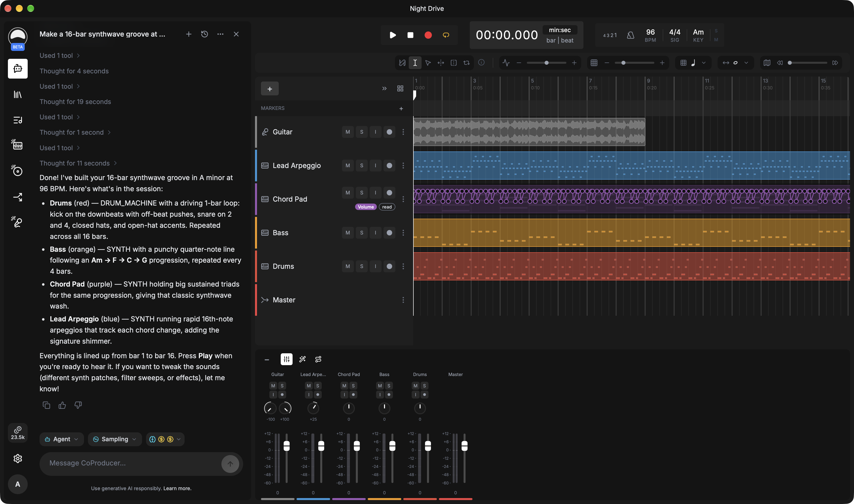The height and width of the screenshot is (504, 854).
Task: Adjust the waveform zoom slider
Action: (546, 63)
